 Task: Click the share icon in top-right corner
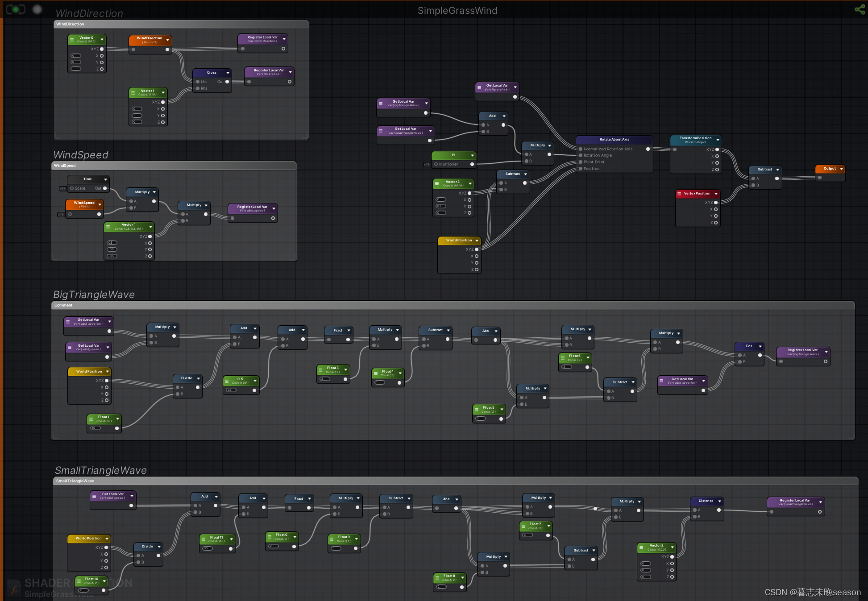859,9
